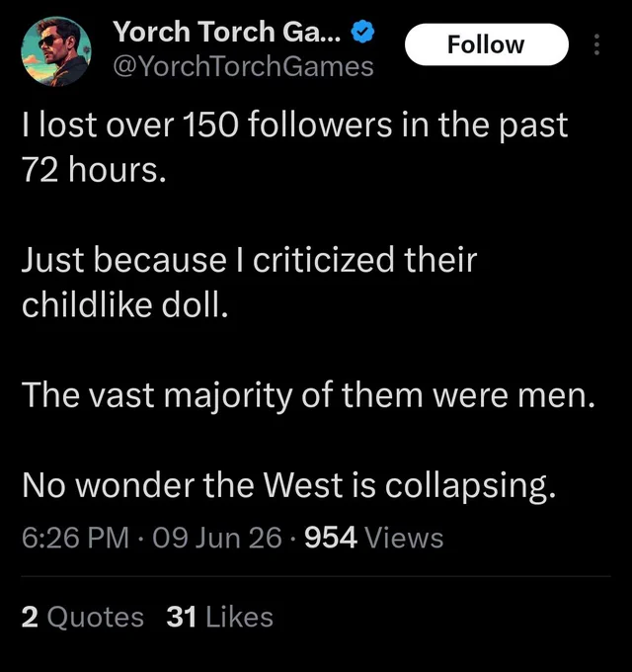Click the words 'childlike doll.'

point(124,304)
